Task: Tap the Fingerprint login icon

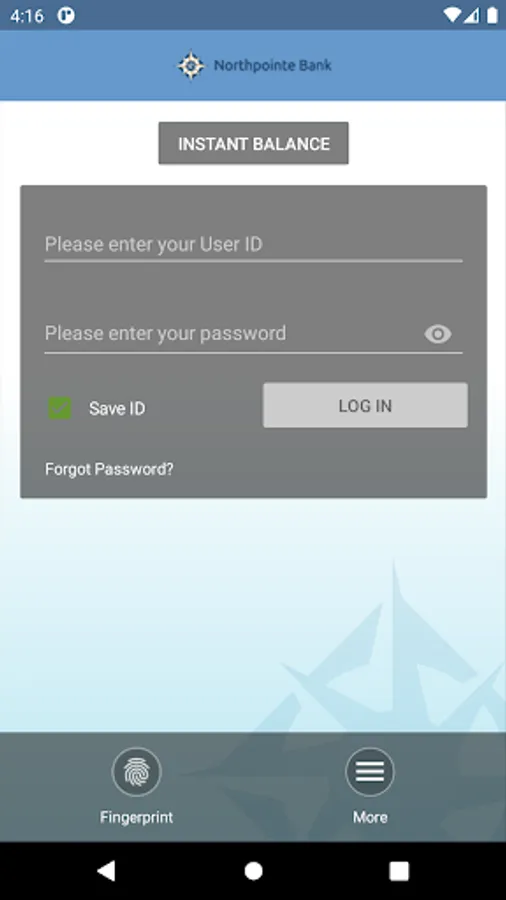Action: click(137, 772)
